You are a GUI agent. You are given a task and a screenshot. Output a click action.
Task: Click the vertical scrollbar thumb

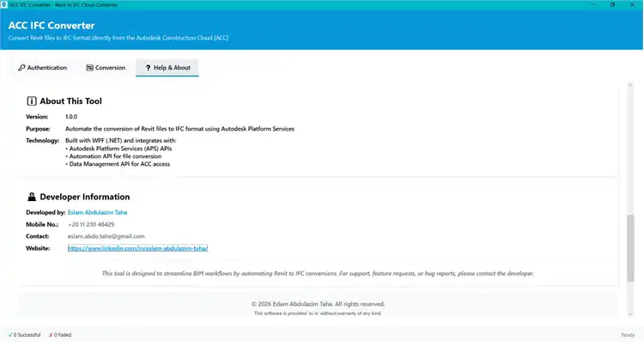[630, 248]
